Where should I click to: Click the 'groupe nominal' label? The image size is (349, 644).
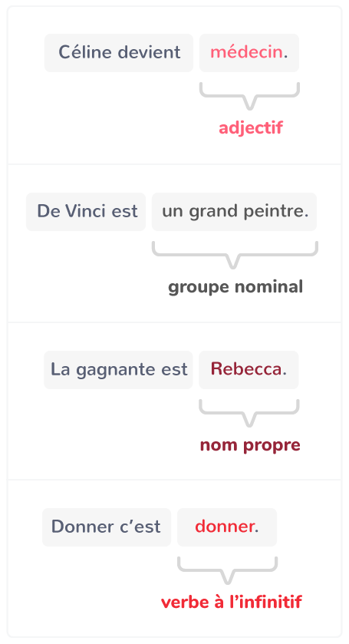[235, 286]
